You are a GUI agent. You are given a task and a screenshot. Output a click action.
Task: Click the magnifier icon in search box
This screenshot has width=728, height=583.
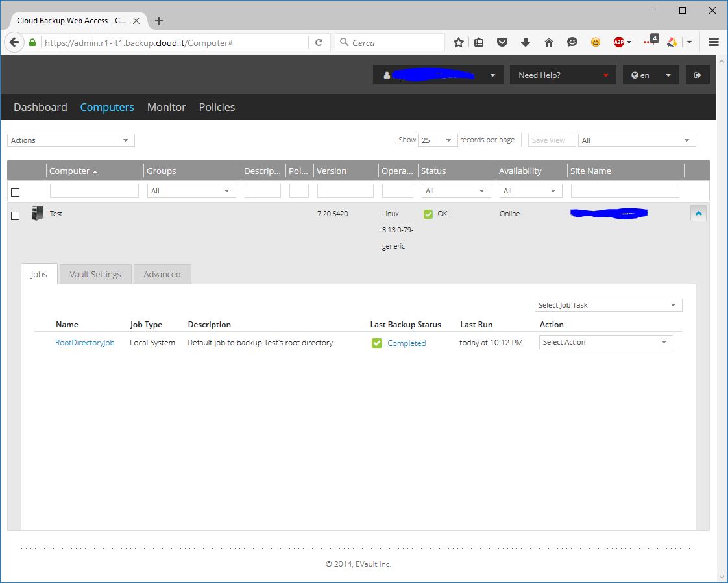click(344, 42)
